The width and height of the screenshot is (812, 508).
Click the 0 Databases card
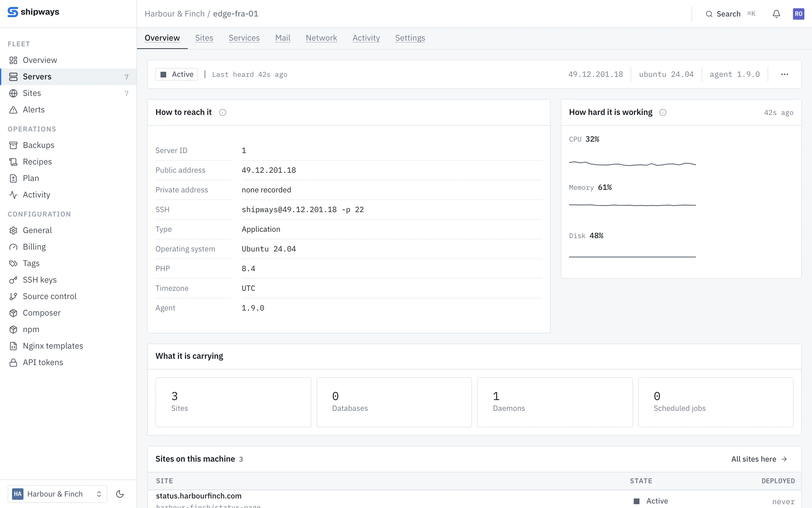point(394,402)
